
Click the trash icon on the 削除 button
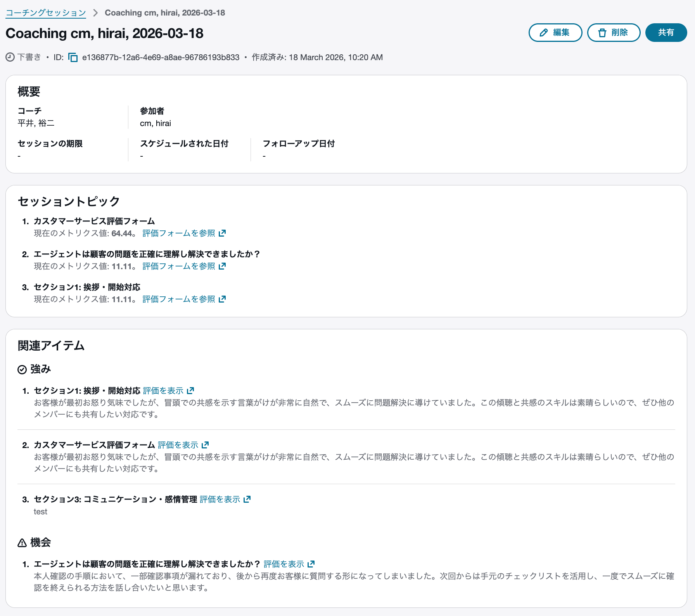pos(602,33)
